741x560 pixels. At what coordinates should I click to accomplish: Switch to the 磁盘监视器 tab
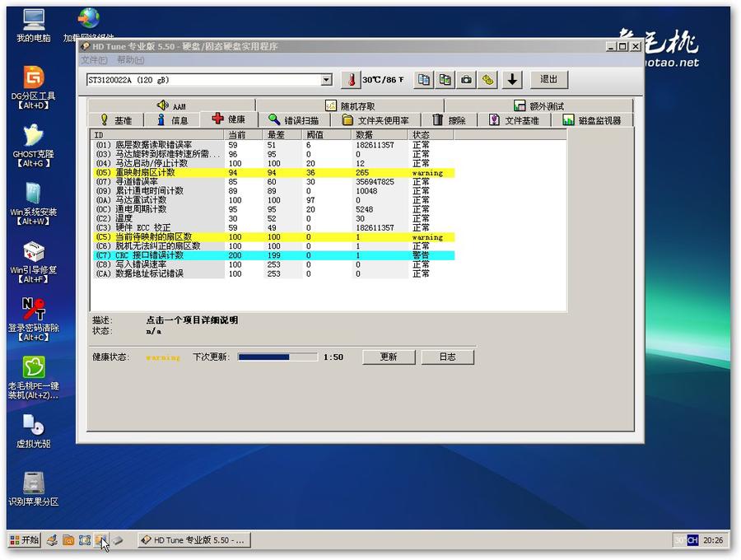point(592,120)
